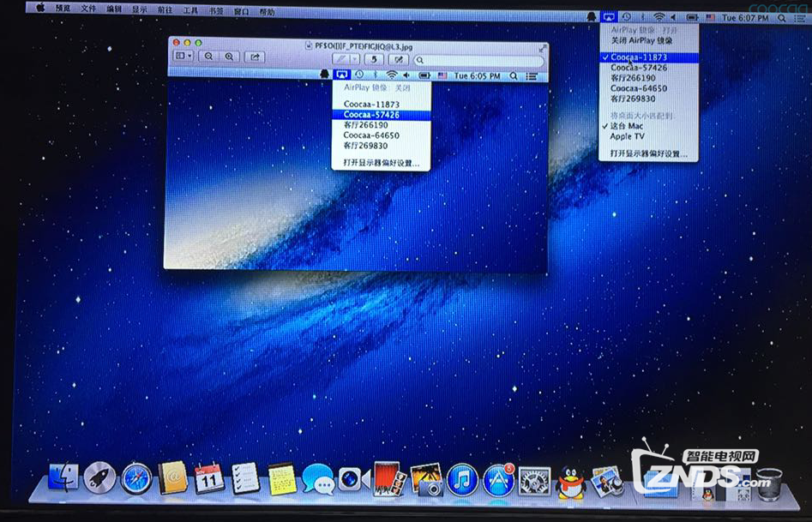
Task: Open Contacts from the Dock
Action: 173,478
